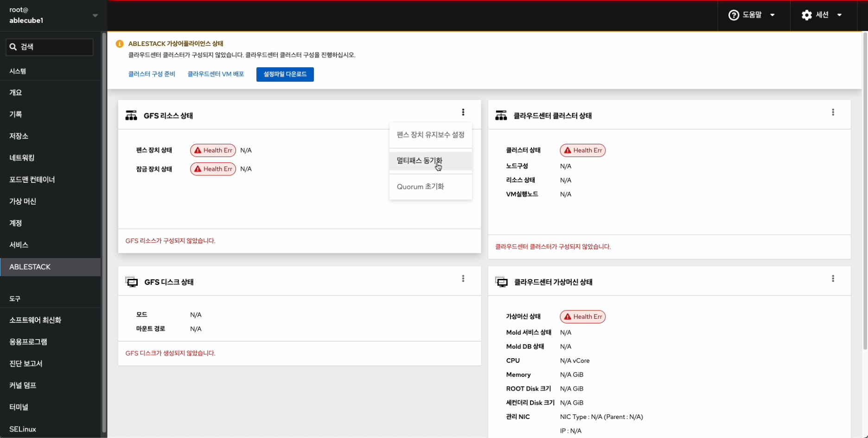Click 'GFS 디스크가 생성되지 않았습니다.' message
This screenshot has width=868, height=438.
170,353
